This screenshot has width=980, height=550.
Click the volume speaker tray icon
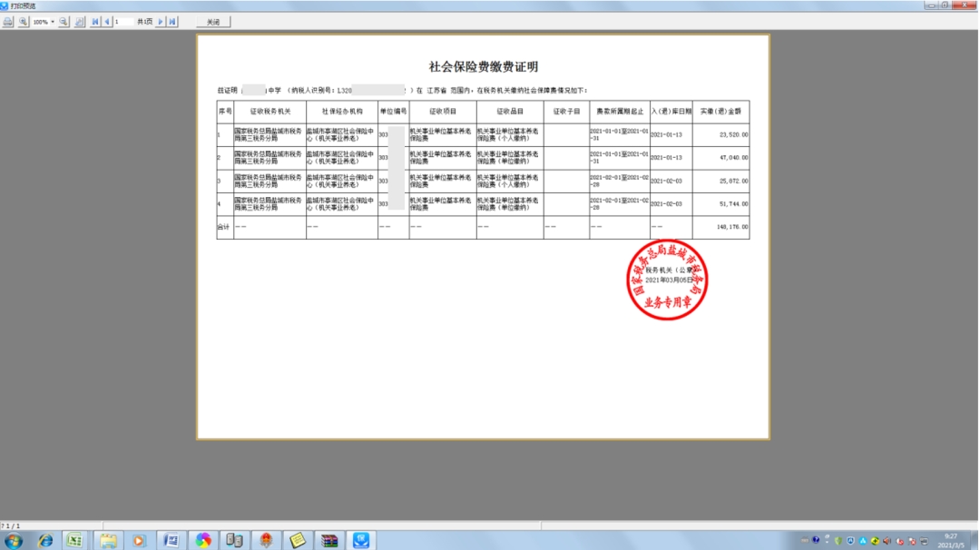click(886, 542)
